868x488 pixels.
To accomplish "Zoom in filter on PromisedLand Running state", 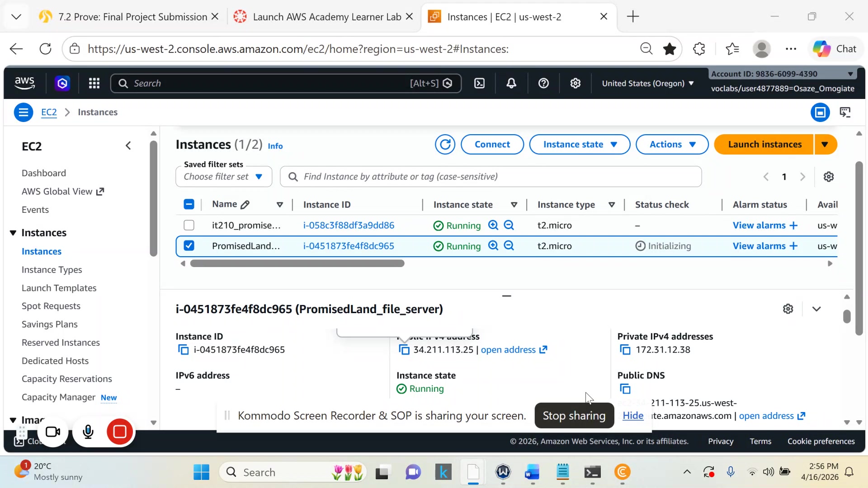I will pyautogui.click(x=493, y=246).
